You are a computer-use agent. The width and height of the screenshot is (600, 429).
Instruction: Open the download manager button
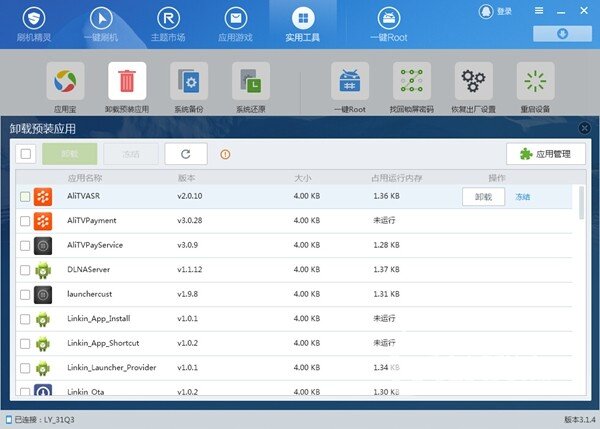(562, 34)
